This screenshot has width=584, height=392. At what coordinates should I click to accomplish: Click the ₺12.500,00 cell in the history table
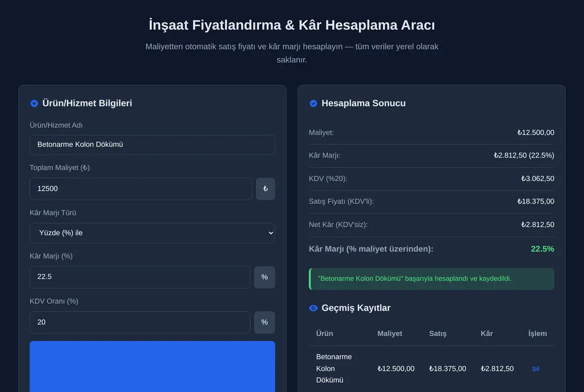396,369
